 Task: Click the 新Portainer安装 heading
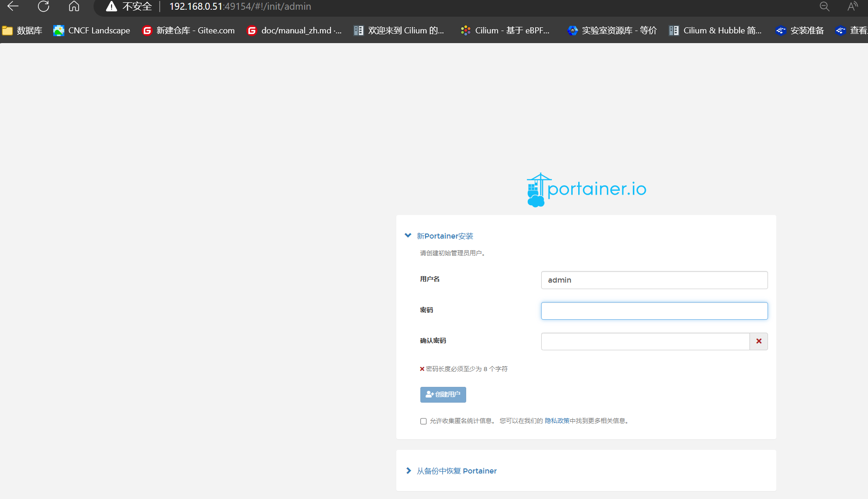click(x=445, y=236)
